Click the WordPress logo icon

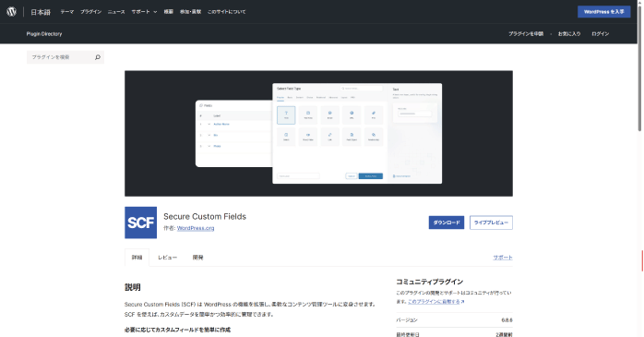[x=11, y=11]
